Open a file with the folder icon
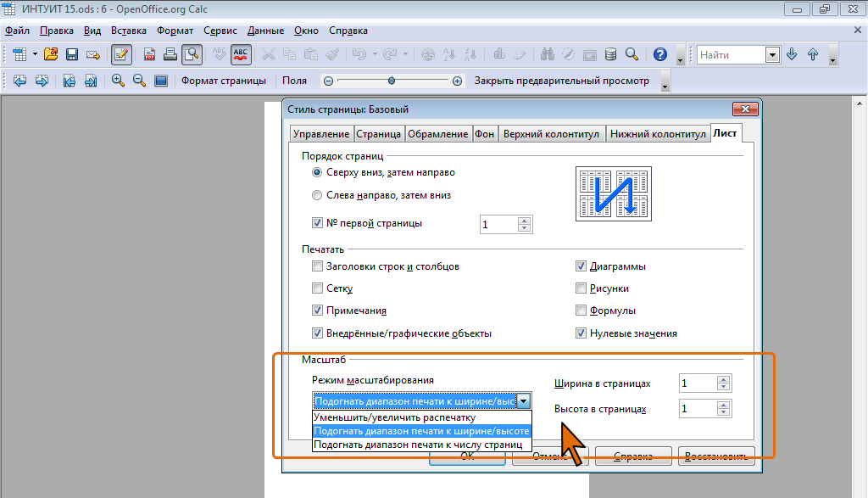The image size is (868, 498). pyautogui.click(x=51, y=54)
